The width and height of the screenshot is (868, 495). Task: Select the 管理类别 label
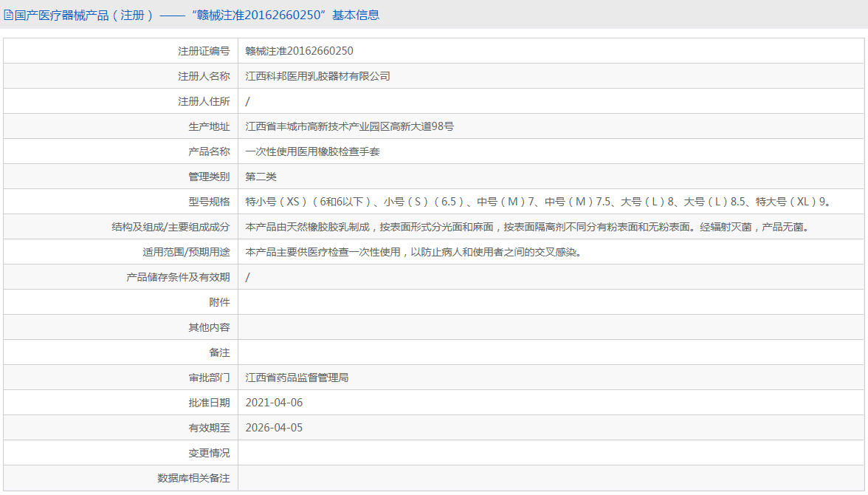(x=209, y=177)
